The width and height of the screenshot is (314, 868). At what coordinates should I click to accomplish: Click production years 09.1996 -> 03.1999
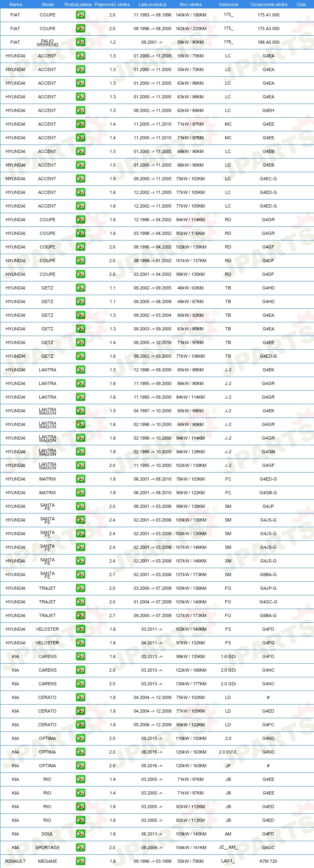tap(153, 861)
